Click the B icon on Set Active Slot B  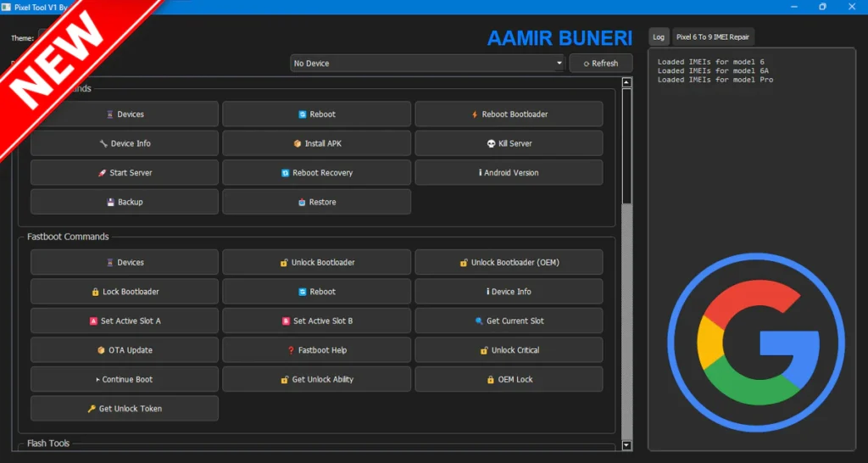pyautogui.click(x=287, y=321)
